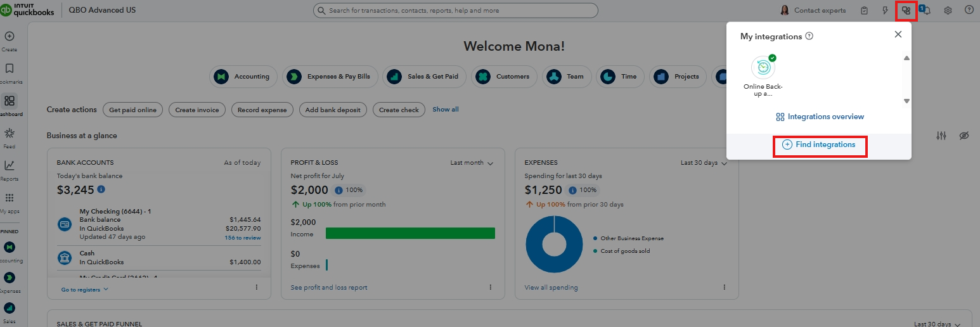The image size is (980, 327).
Task: Close the My integrations panel
Action: click(x=898, y=35)
